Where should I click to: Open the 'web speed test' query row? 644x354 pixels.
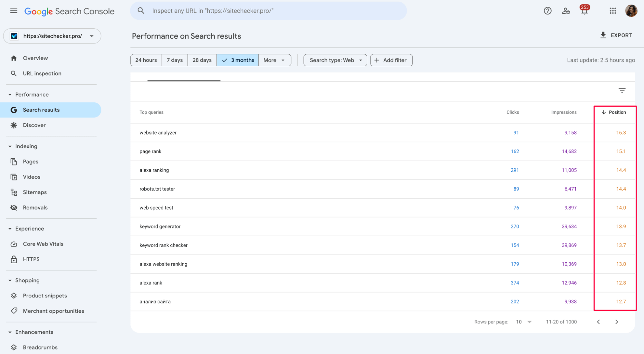(383, 208)
